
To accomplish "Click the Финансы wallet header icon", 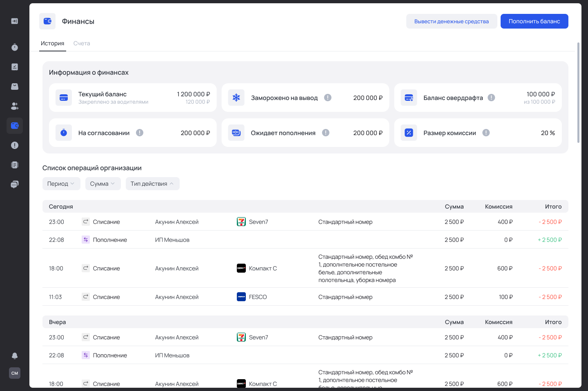I will tap(47, 21).
